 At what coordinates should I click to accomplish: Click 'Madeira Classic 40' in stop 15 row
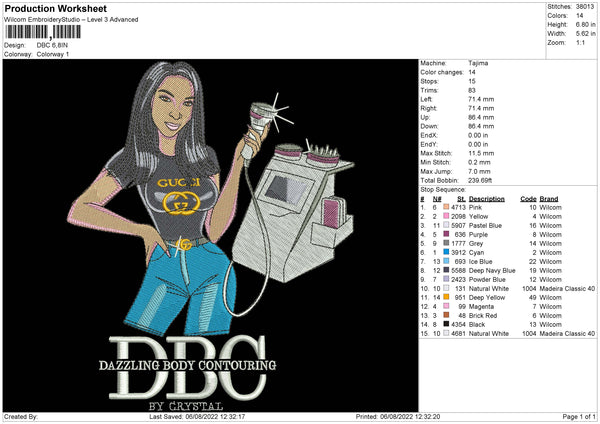(x=567, y=333)
